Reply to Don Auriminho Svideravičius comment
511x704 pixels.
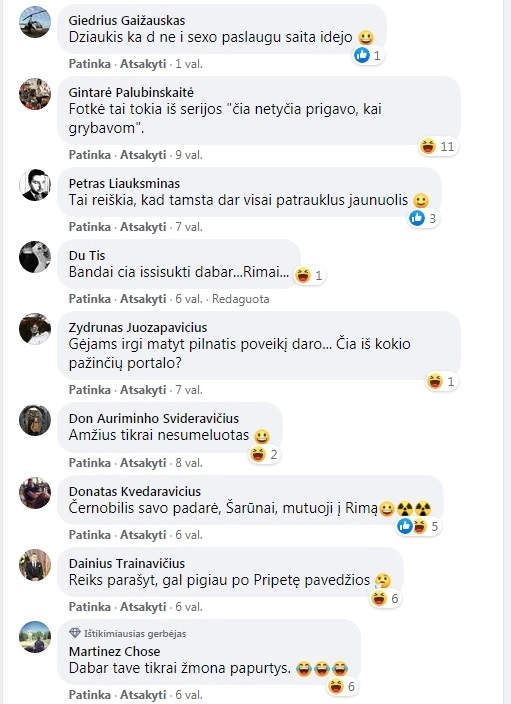[x=143, y=462]
